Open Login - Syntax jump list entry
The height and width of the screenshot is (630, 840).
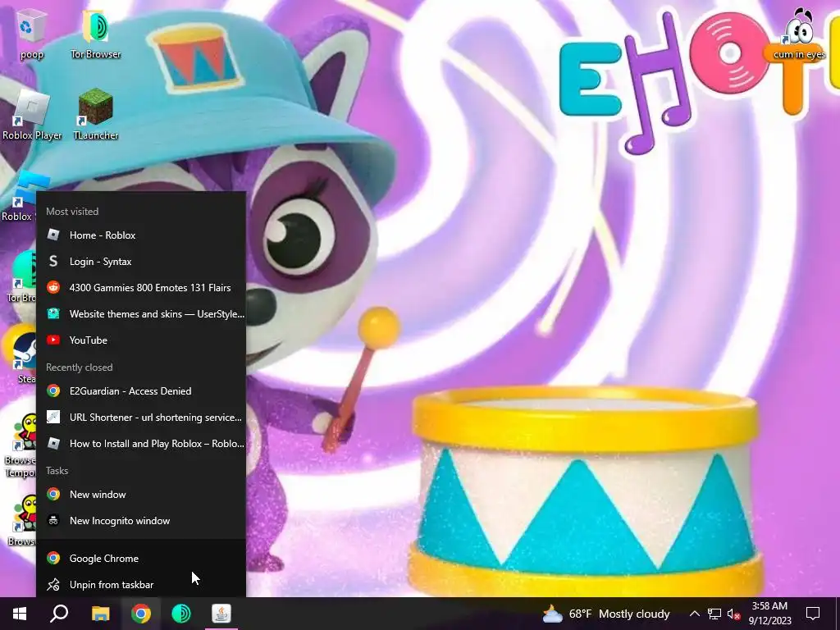click(x=141, y=262)
